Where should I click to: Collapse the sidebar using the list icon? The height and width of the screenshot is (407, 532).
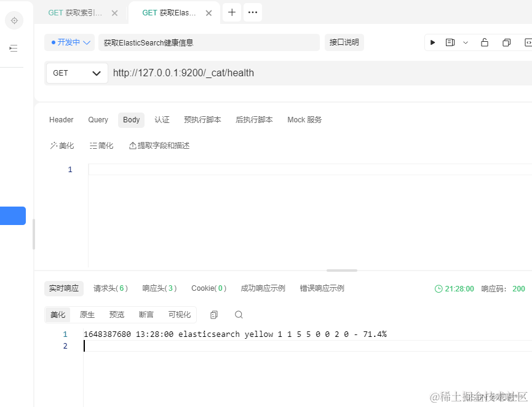(x=14, y=48)
